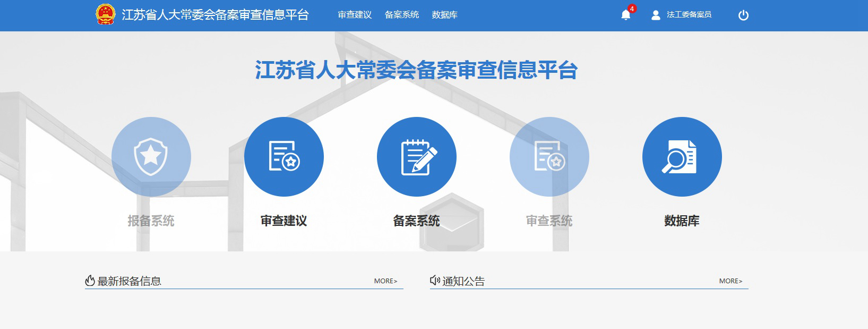Click header title 江苏省人大常委会备案审查信息平台
The width and height of the screenshot is (868, 329).
click(215, 15)
